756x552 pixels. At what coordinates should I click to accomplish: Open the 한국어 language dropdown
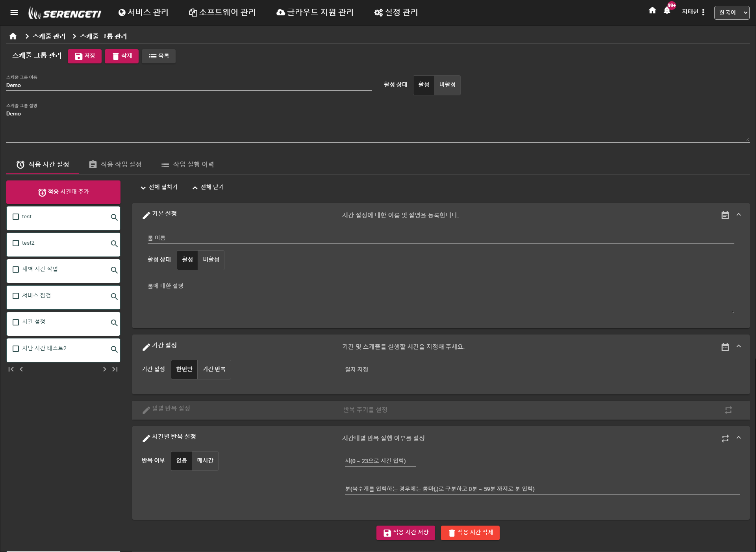pyautogui.click(x=732, y=13)
